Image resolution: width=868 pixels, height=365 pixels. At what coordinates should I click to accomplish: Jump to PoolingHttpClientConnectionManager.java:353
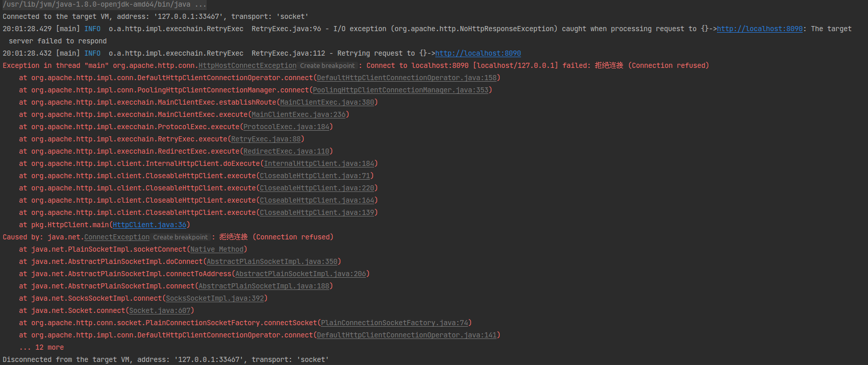pyautogui.click(x=401, y=90)
